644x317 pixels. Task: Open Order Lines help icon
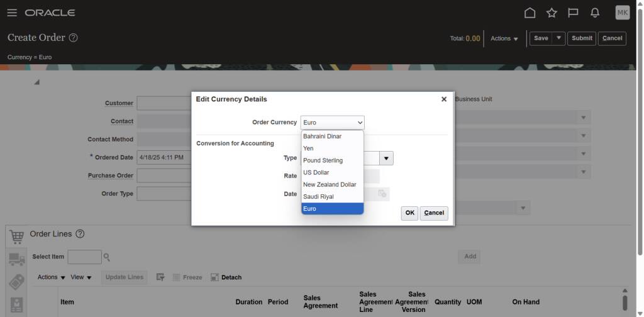80,233
